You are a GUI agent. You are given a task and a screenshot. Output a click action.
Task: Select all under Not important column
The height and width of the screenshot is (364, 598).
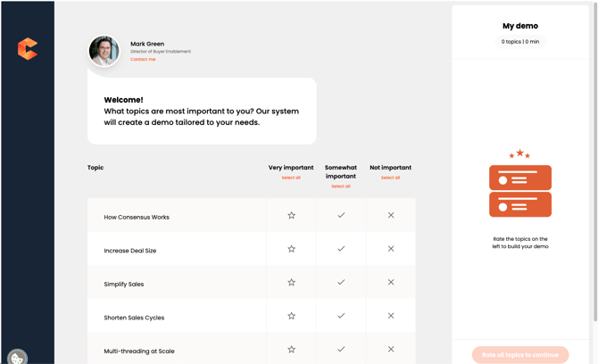390,178
